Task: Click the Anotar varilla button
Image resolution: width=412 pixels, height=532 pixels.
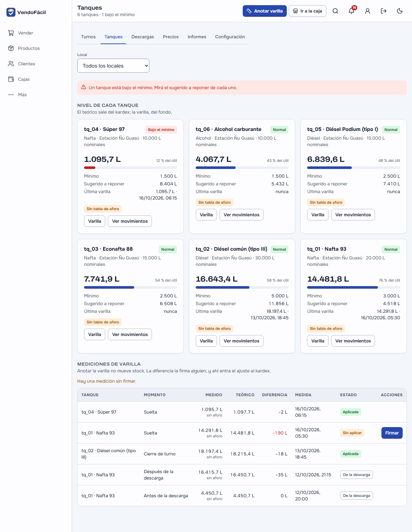Action: 265,11
